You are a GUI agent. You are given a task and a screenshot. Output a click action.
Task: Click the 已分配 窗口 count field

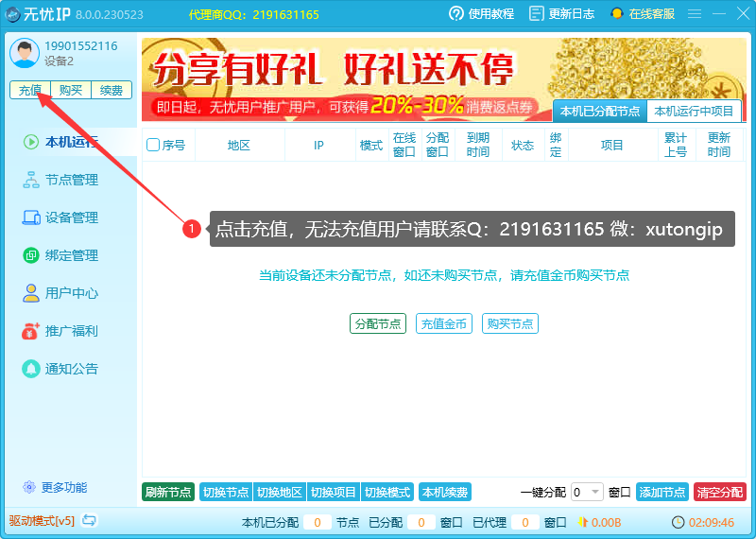point(421,522)
